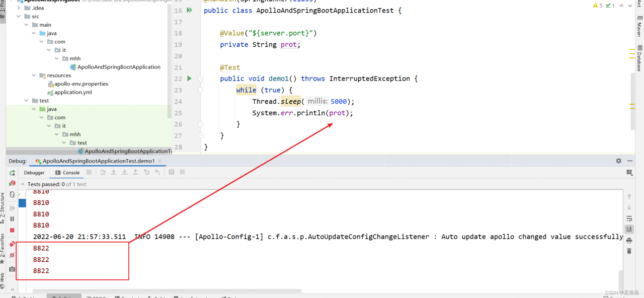
Task: Step into debugger icon
Action: tap(114, 172)
